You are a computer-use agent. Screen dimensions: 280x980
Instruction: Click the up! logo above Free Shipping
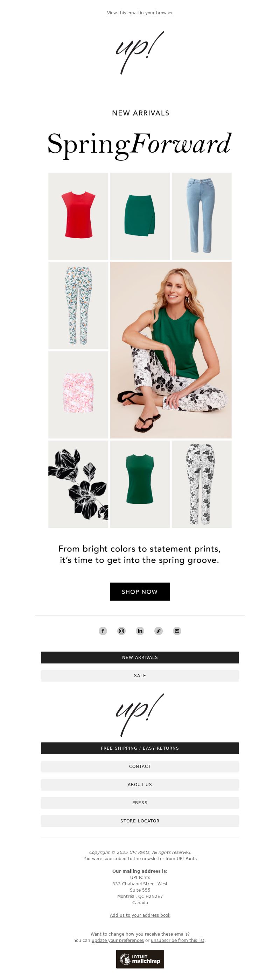(140, 715)
